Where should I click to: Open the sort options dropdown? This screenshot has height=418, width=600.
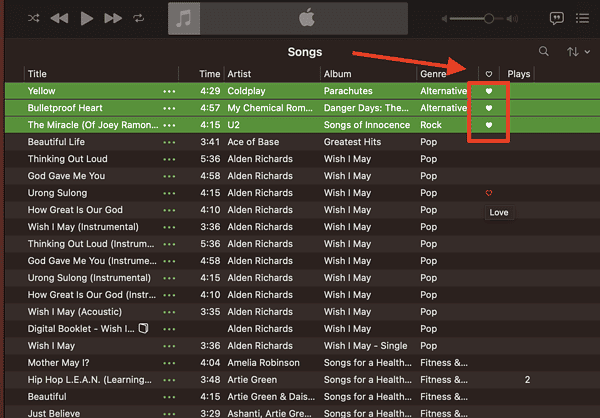[576, 51]
